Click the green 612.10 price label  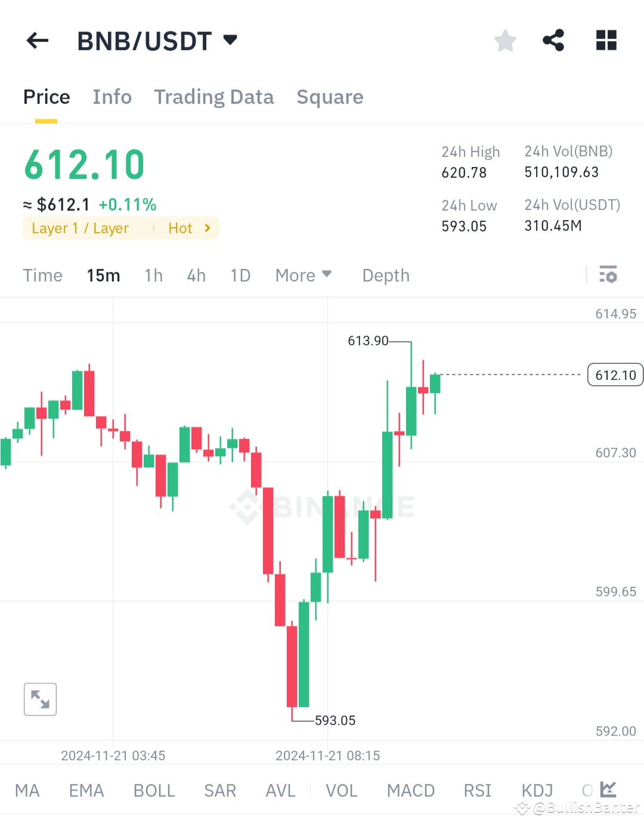(83, 164)
